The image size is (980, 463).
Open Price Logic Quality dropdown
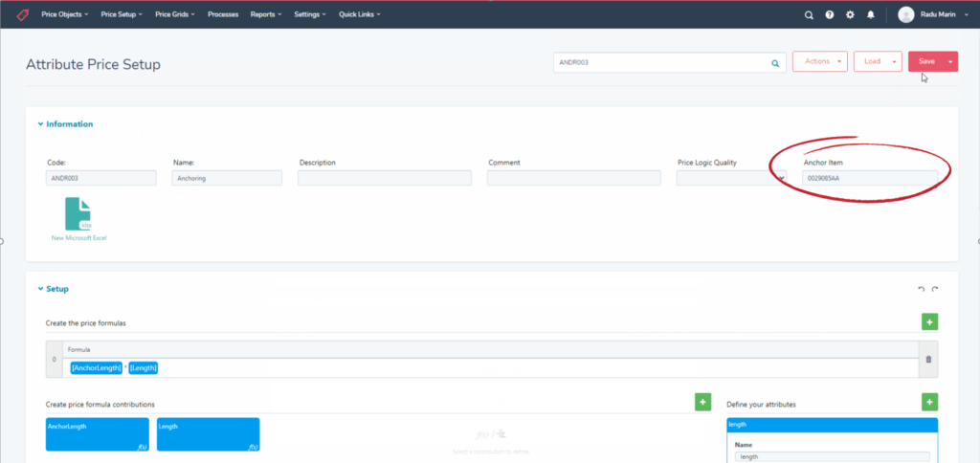point(730,178)
